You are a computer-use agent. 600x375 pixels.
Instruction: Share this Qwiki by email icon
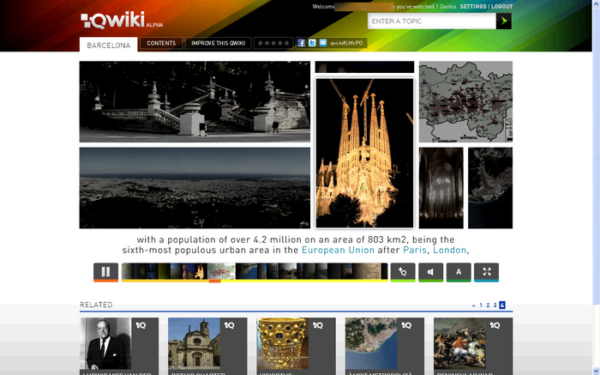[323, 43]
